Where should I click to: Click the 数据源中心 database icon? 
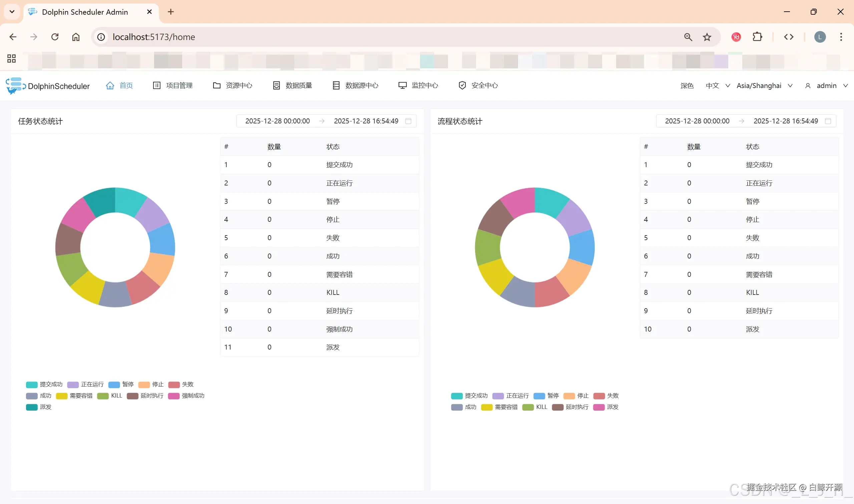336,86
